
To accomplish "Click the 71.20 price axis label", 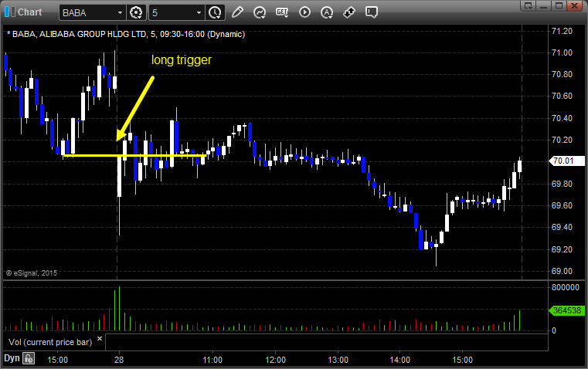I will [562, 31].
